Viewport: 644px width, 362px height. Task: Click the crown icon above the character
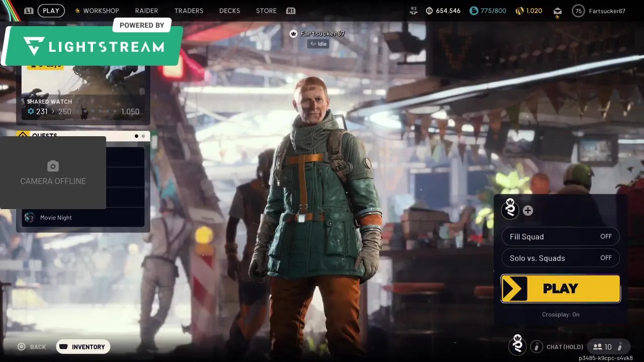[x=293, y=34]
